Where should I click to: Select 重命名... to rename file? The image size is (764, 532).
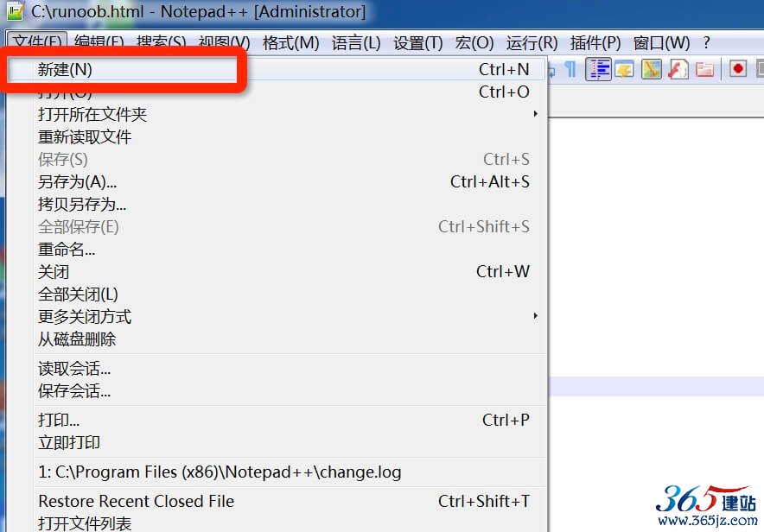(x=277, y=249)
